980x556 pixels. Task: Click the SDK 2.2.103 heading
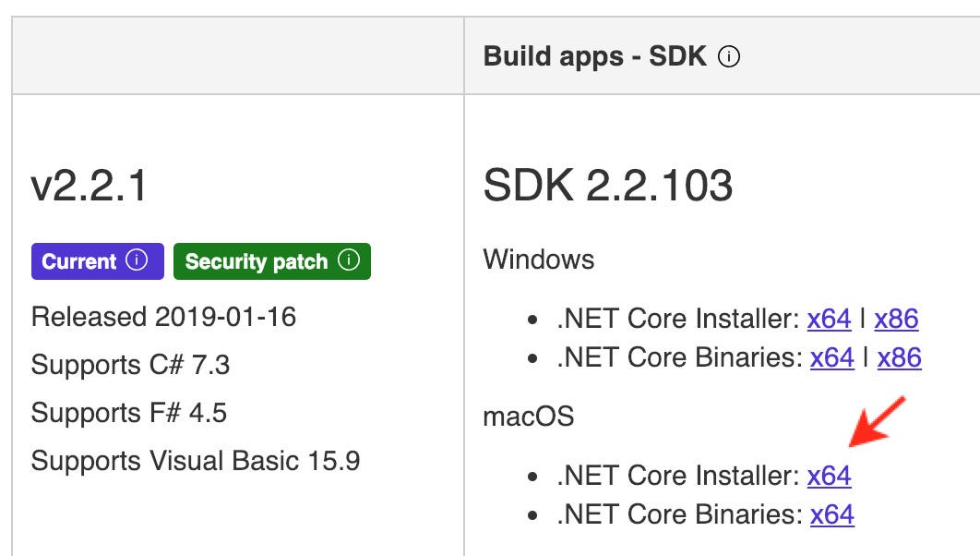[607, 187]
